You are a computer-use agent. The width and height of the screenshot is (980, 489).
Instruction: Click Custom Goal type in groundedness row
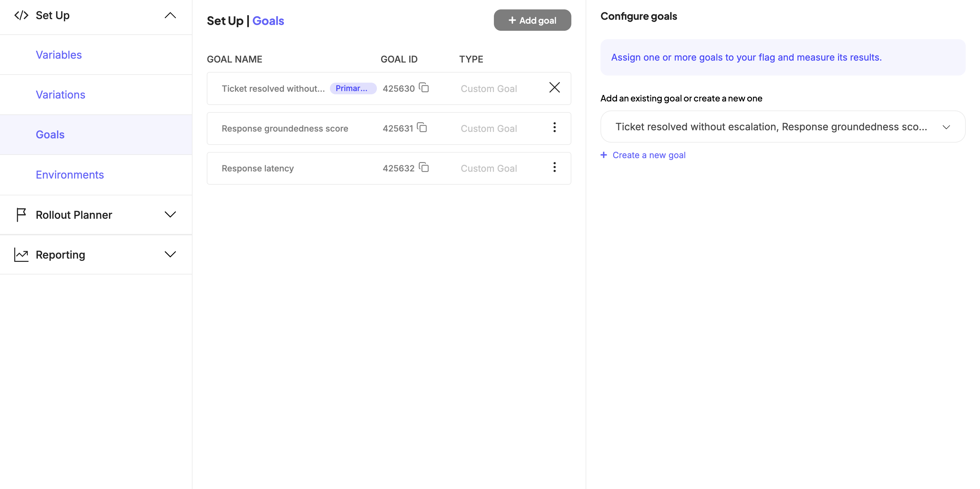[489, 129]
